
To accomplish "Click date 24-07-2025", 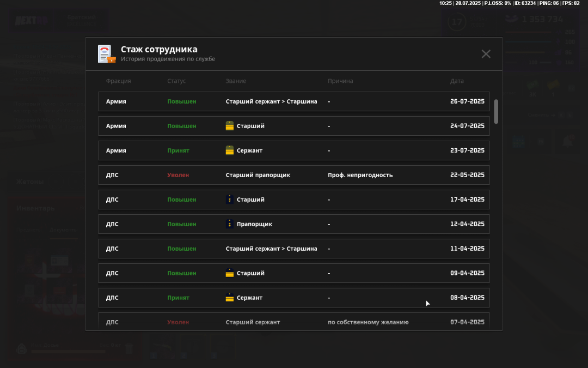I will click(467, 126).
